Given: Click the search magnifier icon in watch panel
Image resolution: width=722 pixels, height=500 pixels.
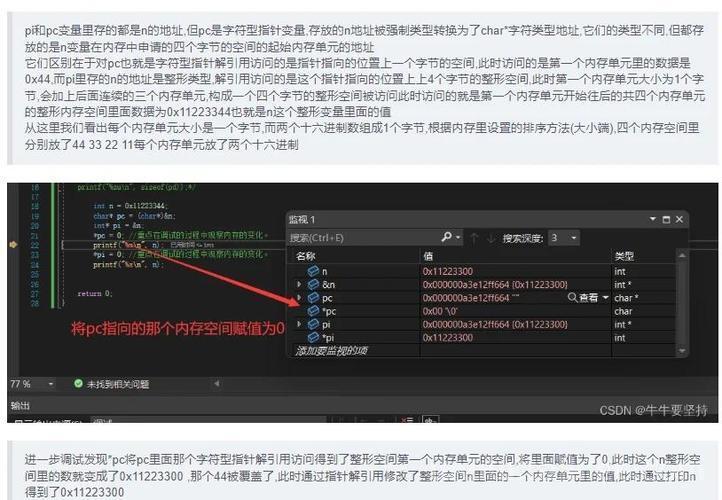Looking at the screenshot, I should [446, 237].
